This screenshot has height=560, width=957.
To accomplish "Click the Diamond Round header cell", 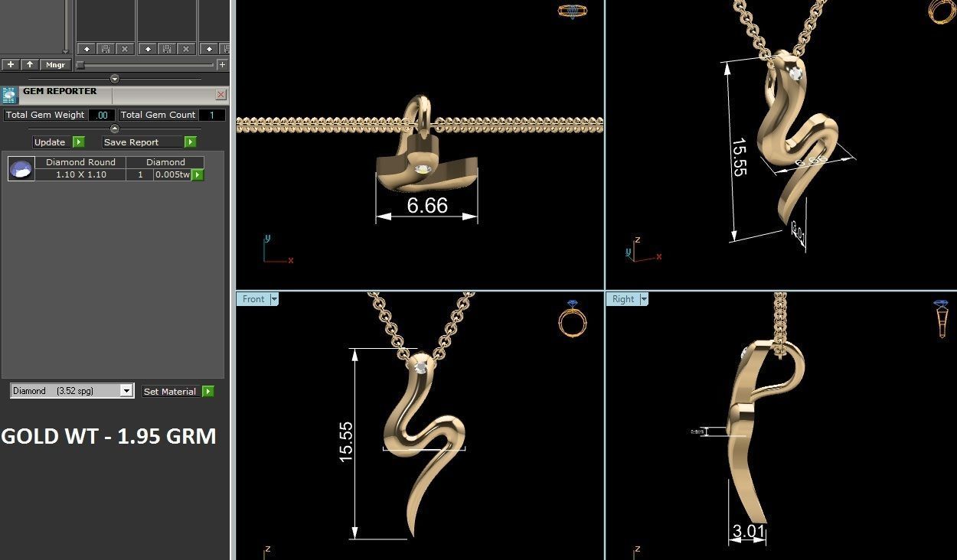I will (80, 162).
